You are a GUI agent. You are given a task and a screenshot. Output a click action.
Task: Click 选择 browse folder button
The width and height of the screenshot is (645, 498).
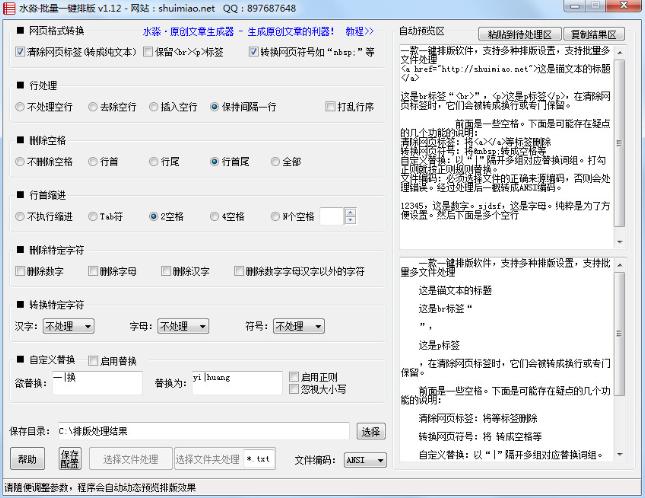click(371, 431)
